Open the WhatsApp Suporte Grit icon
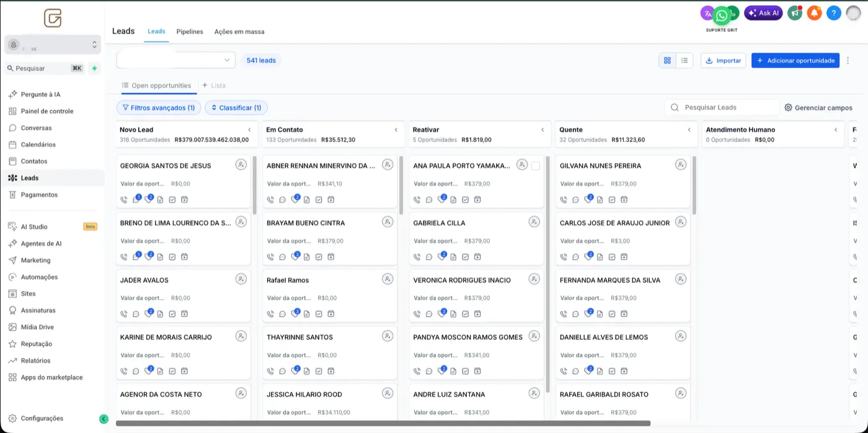The width and height of the screenshot is (868, 433). click(722, 16)
